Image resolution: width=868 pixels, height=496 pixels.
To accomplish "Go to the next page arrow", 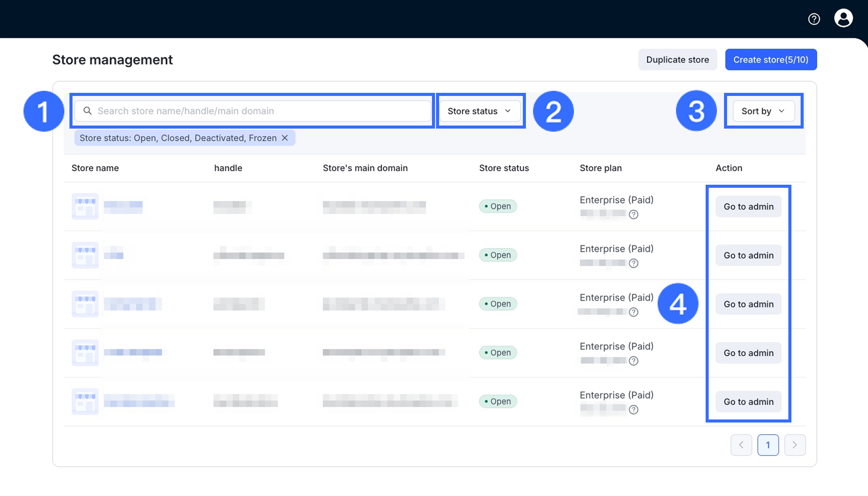I will [794, 445].
